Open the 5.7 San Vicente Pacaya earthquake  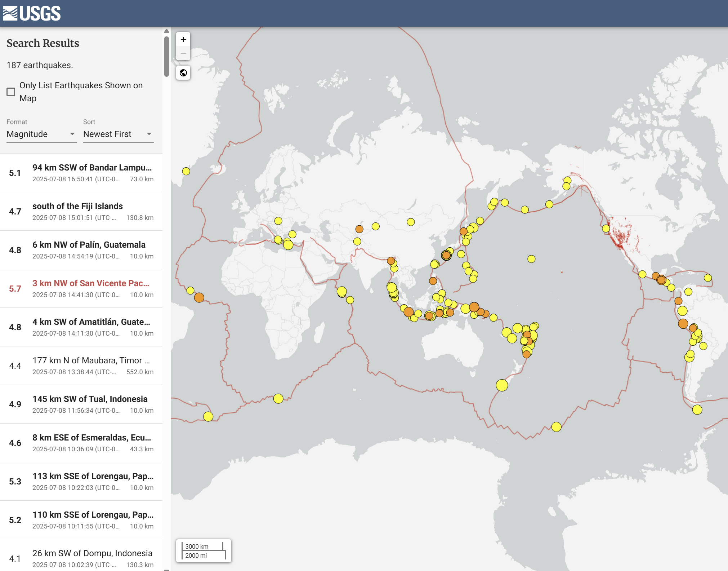point(81,289)
